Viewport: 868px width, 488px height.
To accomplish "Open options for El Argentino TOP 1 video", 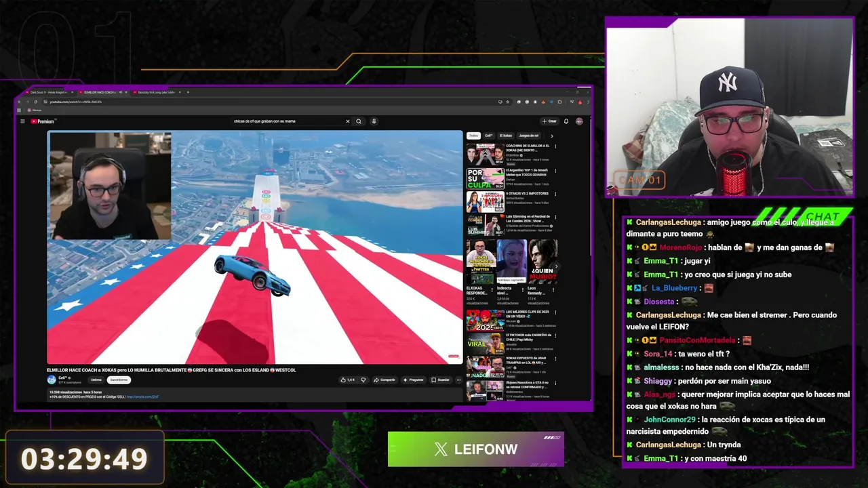I will (x=555, y=171).
